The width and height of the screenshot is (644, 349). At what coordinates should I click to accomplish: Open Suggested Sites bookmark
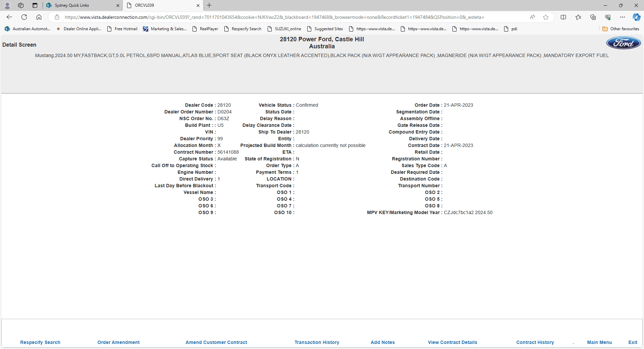point(325,29)
